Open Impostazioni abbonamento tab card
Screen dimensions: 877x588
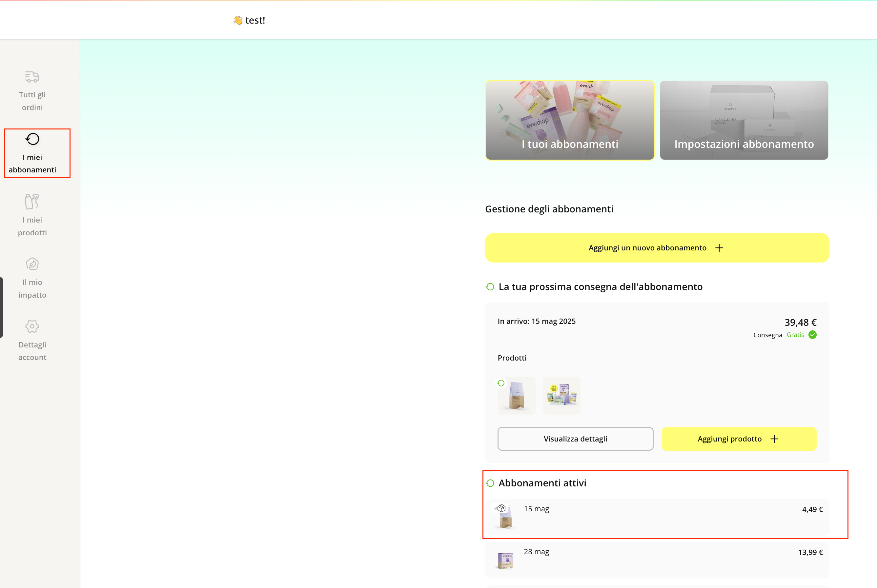pyautogui.click(x=744, y=120)
